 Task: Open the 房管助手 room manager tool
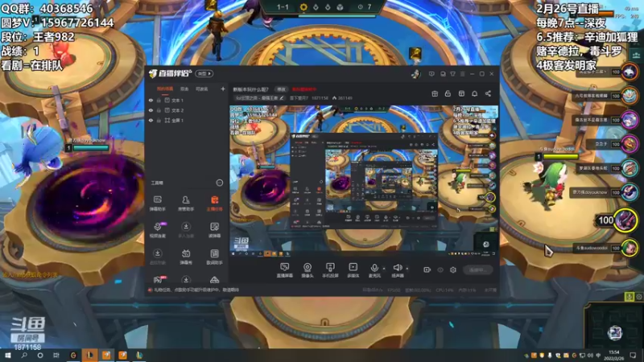click(x=186, y=204)
